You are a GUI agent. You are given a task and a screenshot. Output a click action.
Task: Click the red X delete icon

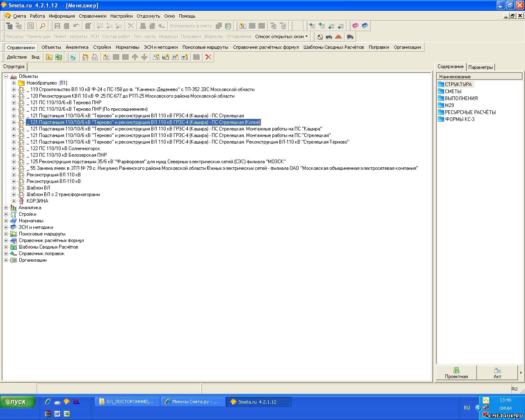(208, 57)
